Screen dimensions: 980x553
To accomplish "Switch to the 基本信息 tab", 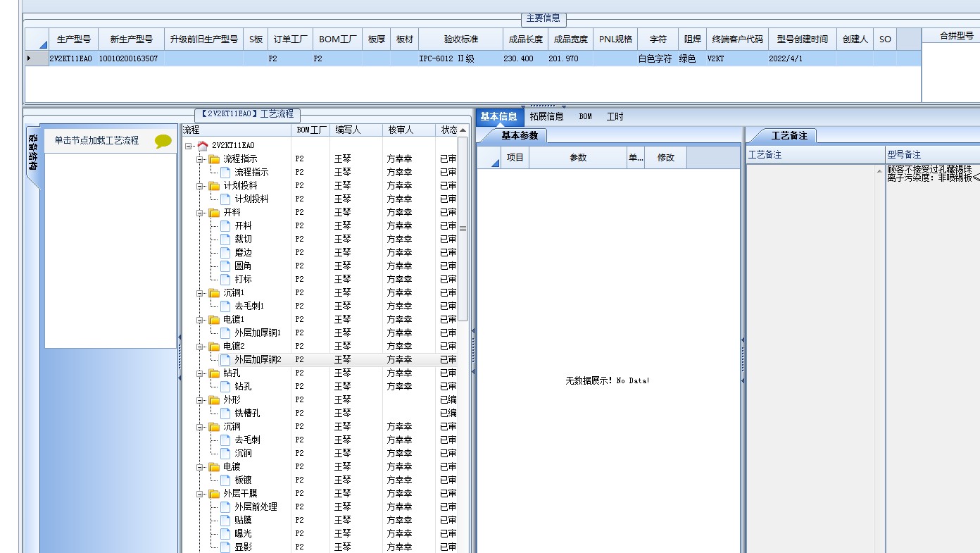I will click(x=499, y=117).
